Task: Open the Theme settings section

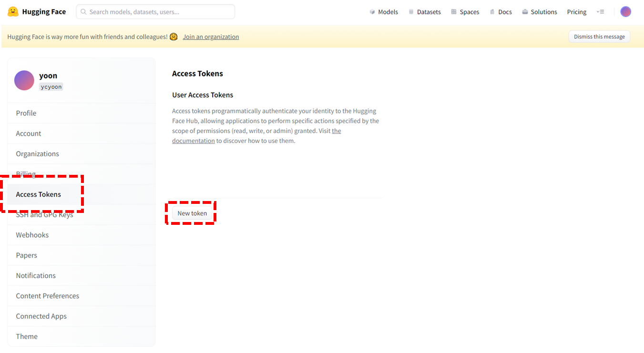Action: (x=82, y=336)
